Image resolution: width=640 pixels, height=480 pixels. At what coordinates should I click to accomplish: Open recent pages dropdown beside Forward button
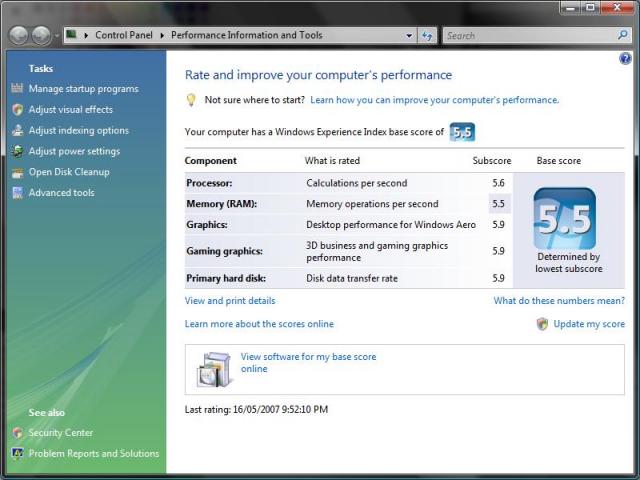tap(57, 36)
